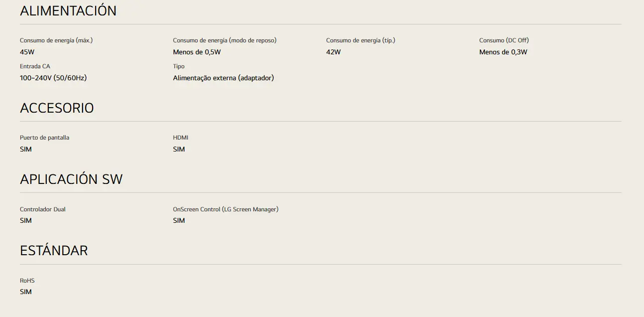Click the Consumo de energía (máx.) label

(x=56, y=40)
